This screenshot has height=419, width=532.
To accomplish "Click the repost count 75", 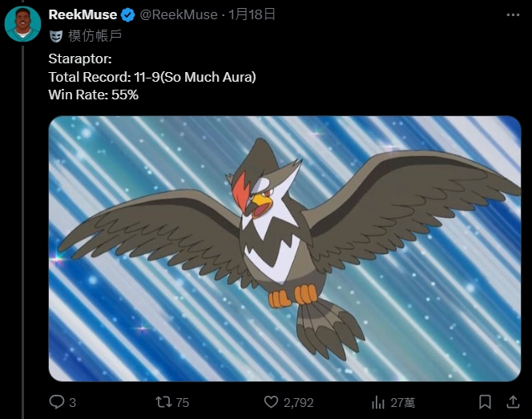I will click(183, 403).
